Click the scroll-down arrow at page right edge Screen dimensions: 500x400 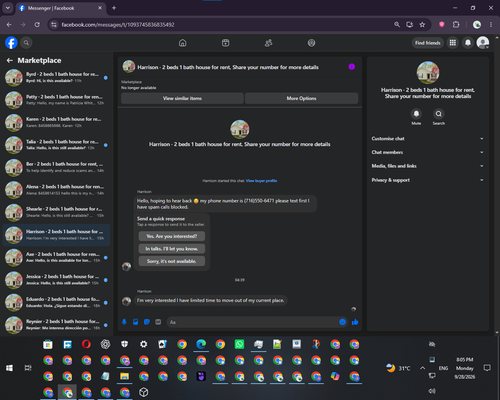[497, 332]
